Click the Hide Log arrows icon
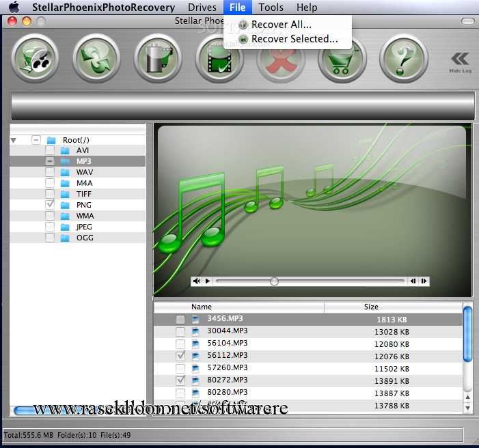The width and height of the screenshot is (479, 448). pyautogui.click(x=460, y=59)
